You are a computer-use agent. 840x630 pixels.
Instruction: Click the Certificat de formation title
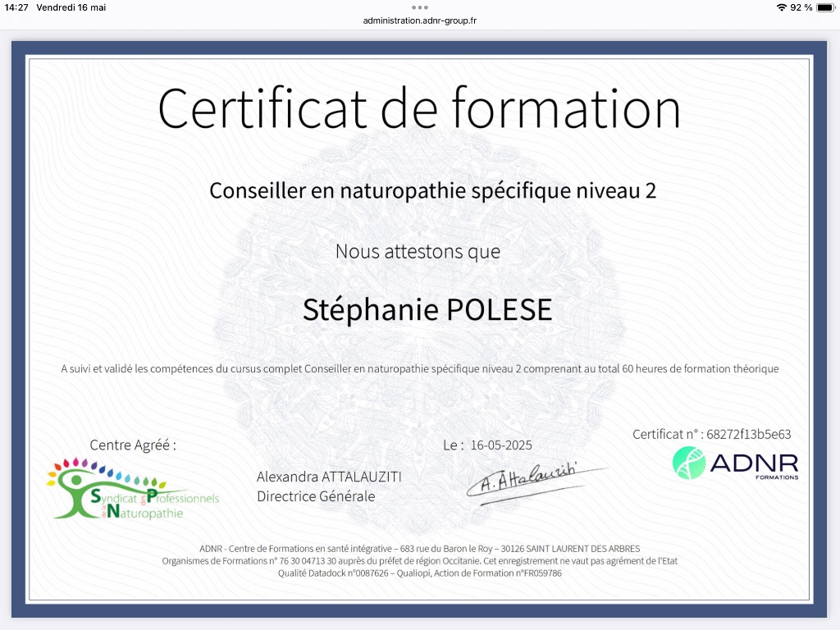419,107
